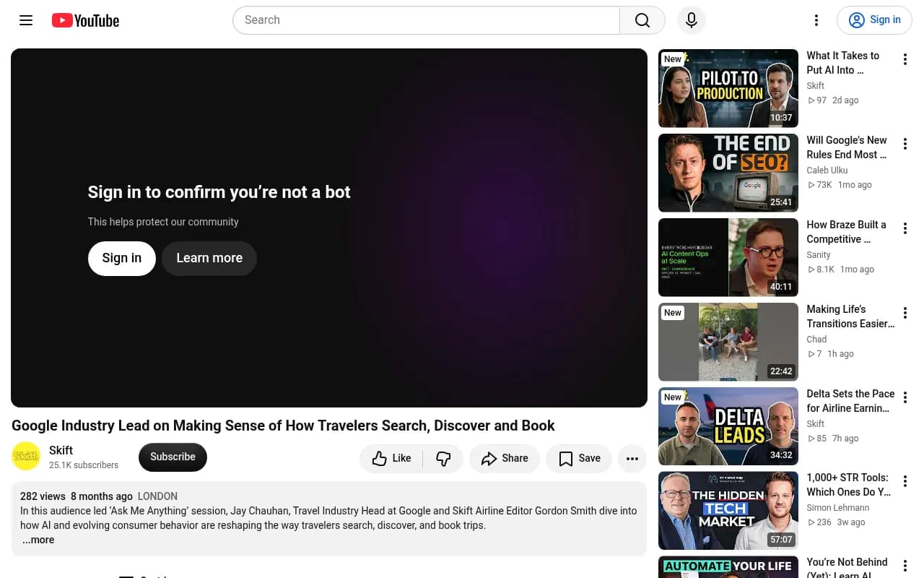
Task: Go to YouTube home via logo
Action: click(x=85, y=20)
